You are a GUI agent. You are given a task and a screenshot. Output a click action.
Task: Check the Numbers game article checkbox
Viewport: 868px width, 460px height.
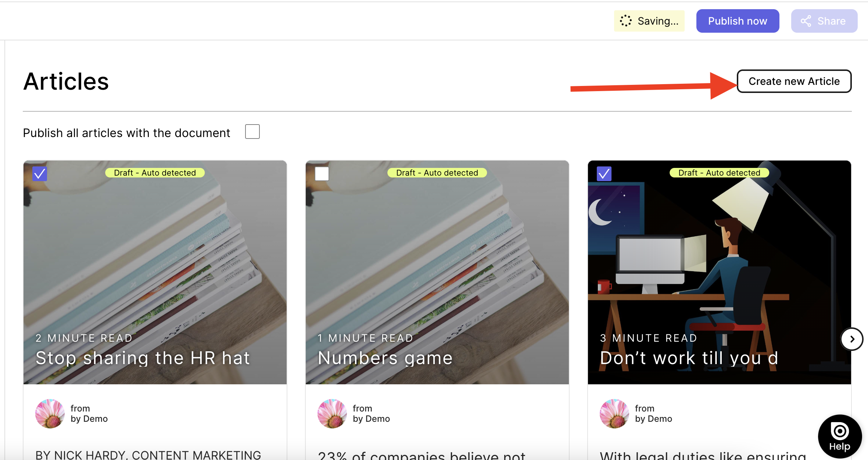click(x=322, y=173)
